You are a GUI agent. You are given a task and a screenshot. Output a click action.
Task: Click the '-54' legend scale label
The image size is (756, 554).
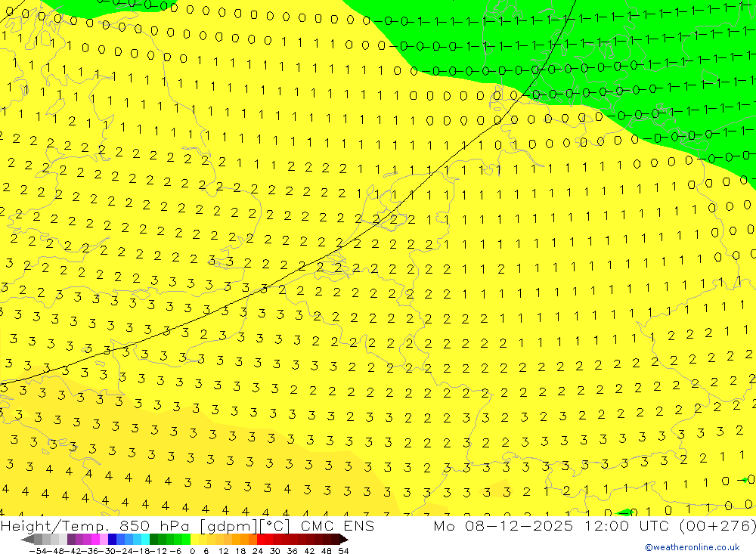coord(38,551)
